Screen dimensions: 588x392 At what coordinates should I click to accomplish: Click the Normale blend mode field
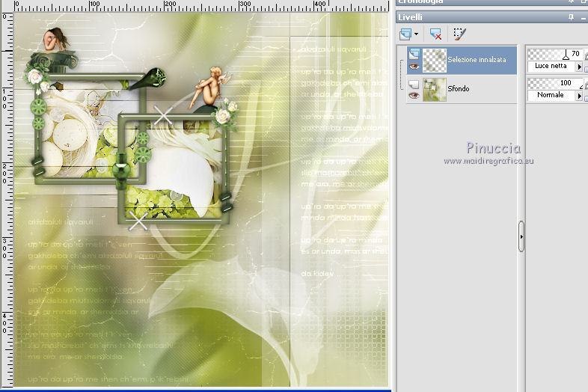click(551, 96)
